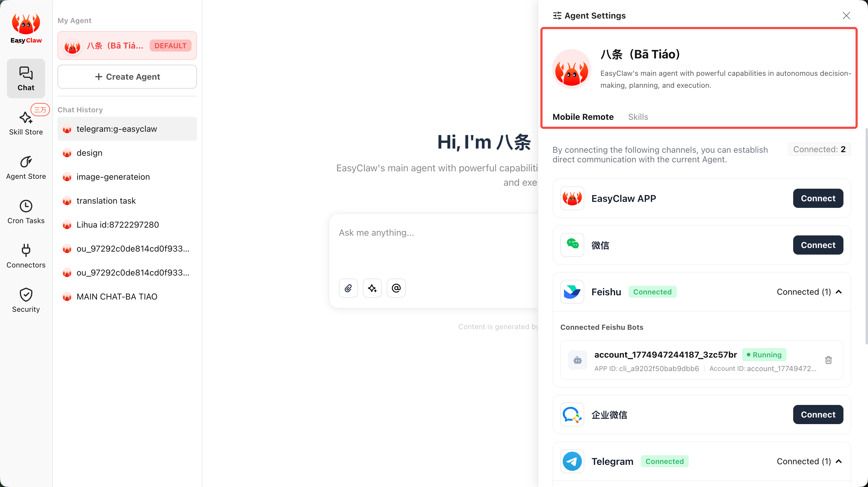The height and width of the screenshot is (487, 868).
Task: Select the default agent 八条 (Bā Tiáo)
Action: click(127, 46)
